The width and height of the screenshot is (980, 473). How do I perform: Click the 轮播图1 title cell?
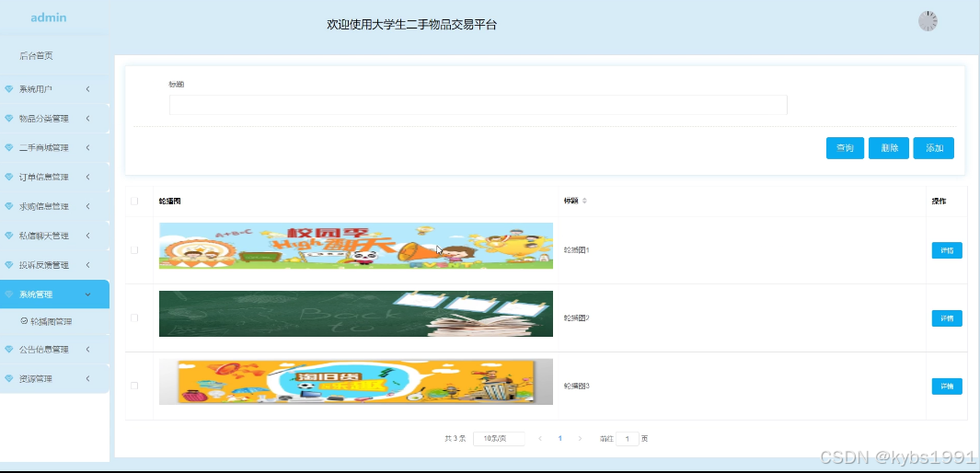point(576,250)
